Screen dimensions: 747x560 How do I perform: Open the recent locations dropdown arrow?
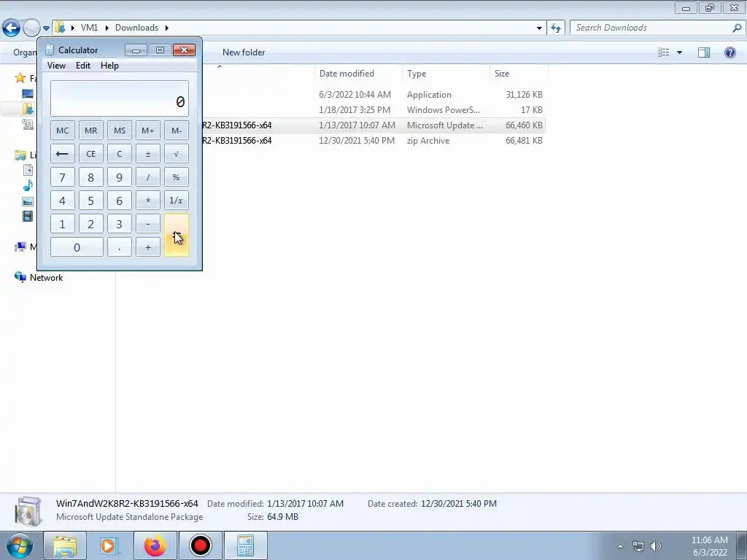(46, 28)
